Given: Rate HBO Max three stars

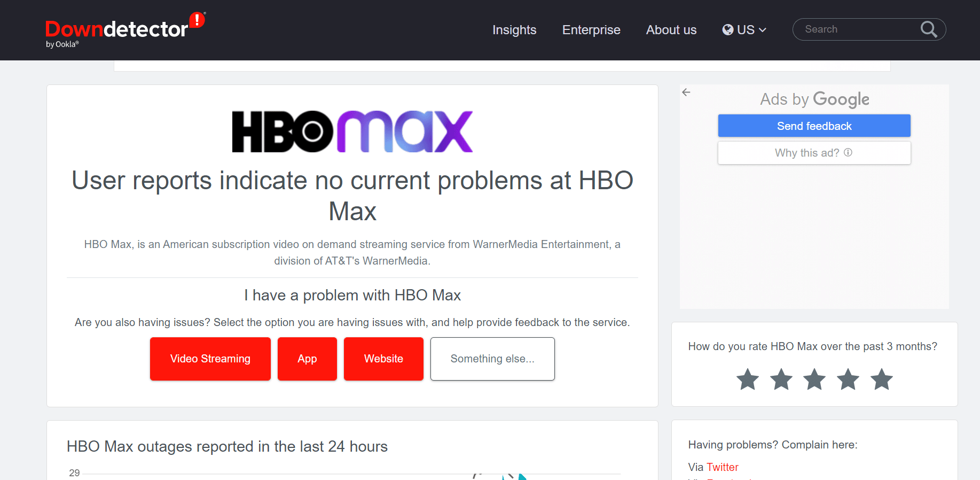Looking at the screenshot, I should (814, 380).
